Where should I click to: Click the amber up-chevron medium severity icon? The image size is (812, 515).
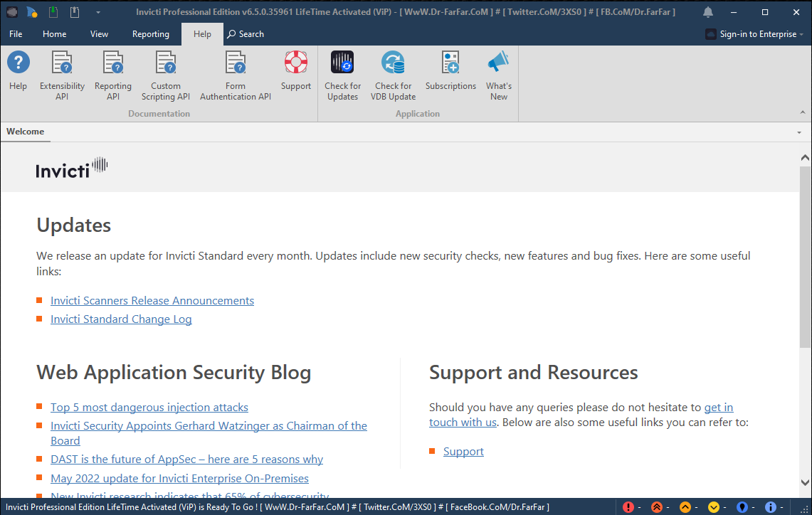[x=685, y=507]
